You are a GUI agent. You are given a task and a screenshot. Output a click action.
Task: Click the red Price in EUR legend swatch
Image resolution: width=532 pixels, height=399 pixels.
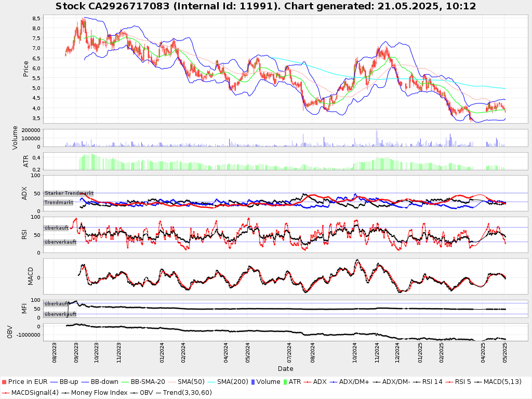[x=4, y=382]
